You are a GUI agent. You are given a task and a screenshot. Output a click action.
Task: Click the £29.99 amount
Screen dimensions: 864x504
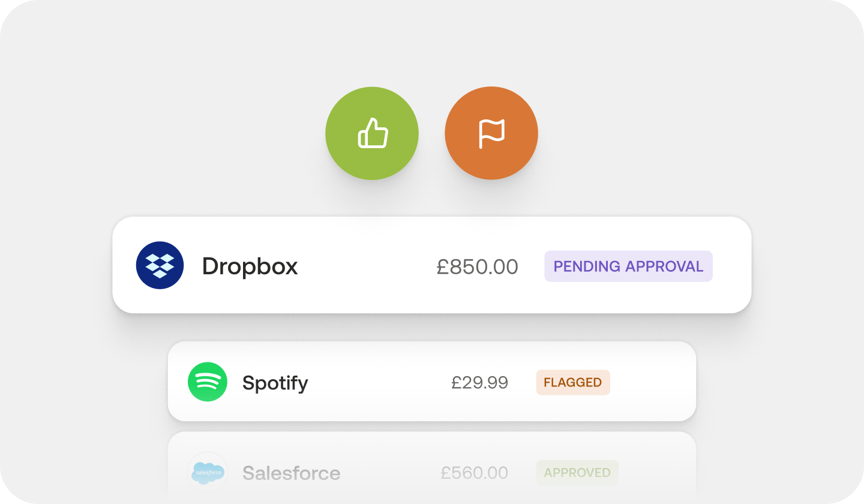point(479,383)
